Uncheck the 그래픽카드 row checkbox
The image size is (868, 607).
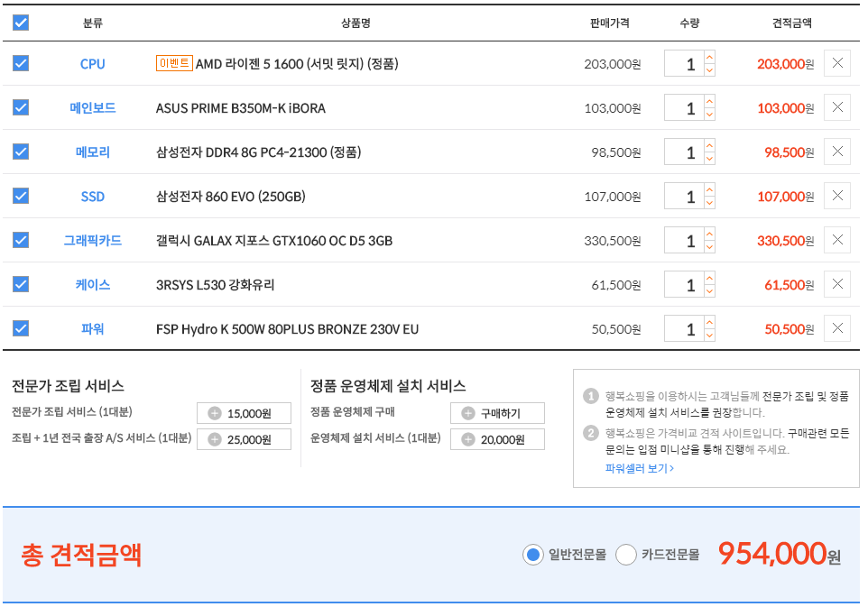pos(21,240)
